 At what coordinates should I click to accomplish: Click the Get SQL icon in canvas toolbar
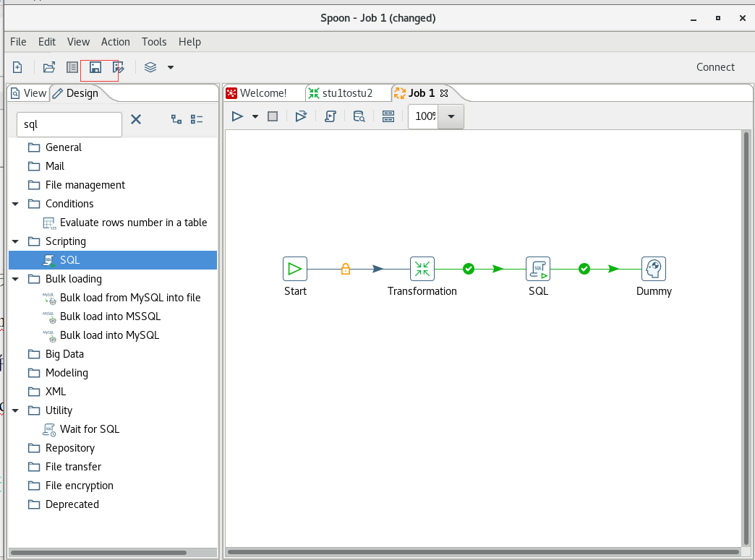[x=330, y=116]
